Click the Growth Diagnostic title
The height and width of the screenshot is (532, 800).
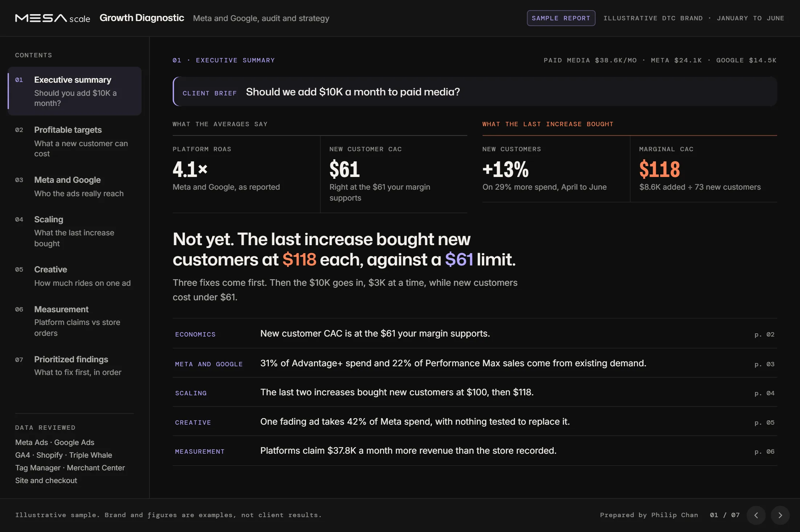(142, 18)
